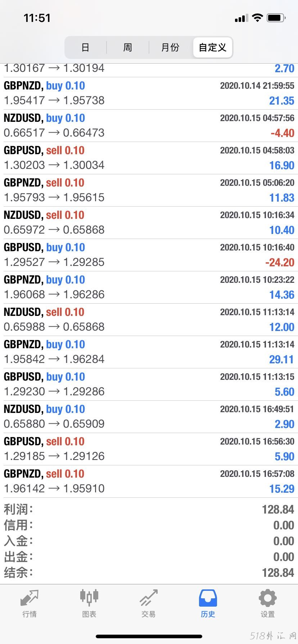Open the NZDUSD buy trade with loss -4.40
The image size is (298, 644).
point(149,126)
